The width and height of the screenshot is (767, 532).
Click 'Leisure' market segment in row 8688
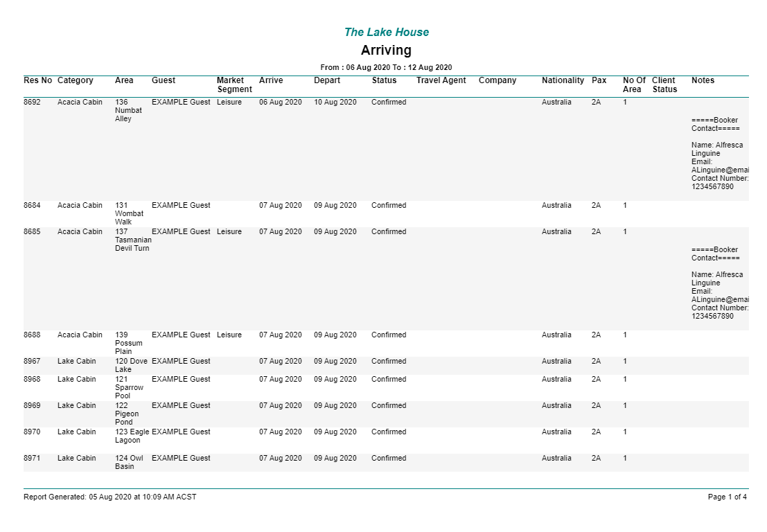click(x=229, y=335)
